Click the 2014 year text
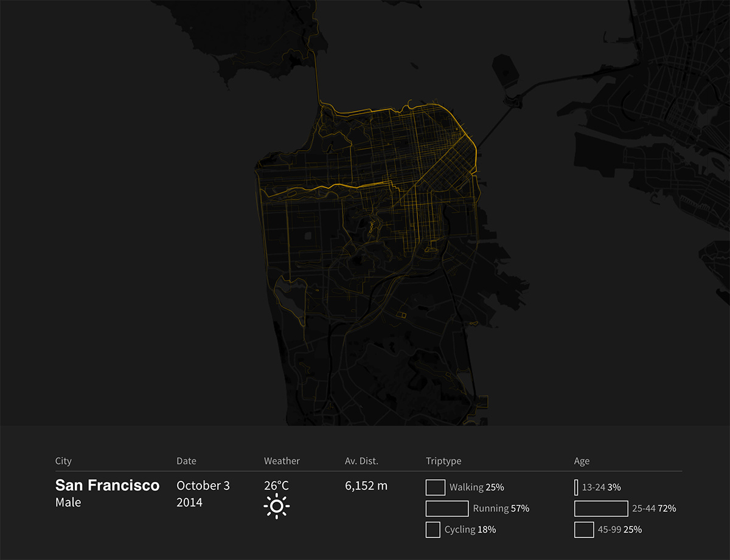 pos(189,503)
